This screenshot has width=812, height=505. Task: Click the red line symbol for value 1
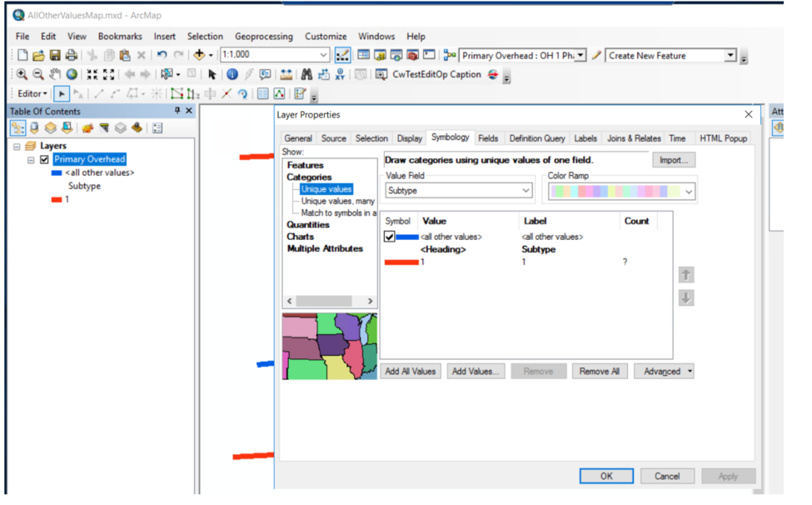click(x=401, y=262)
